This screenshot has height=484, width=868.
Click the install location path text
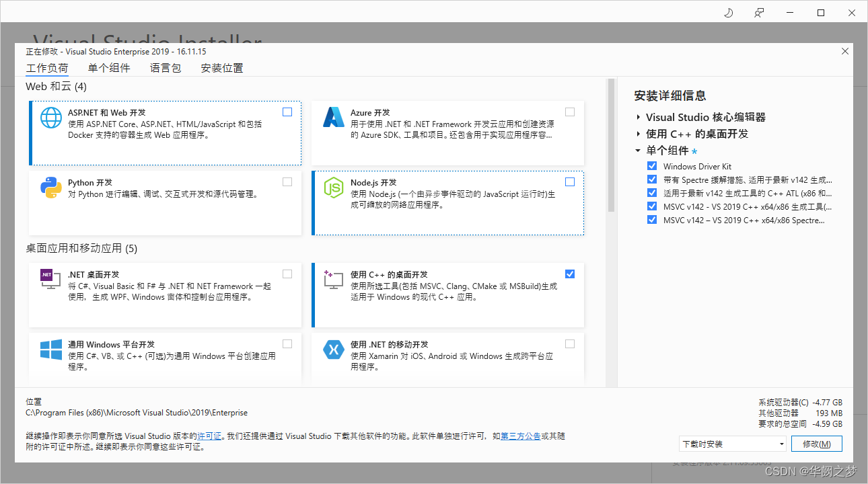click(x=137, y=413)
